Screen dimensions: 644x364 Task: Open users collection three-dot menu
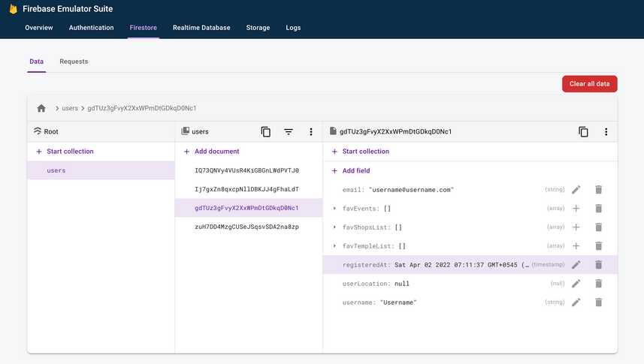pyautogui.click(x=310, y=131)
